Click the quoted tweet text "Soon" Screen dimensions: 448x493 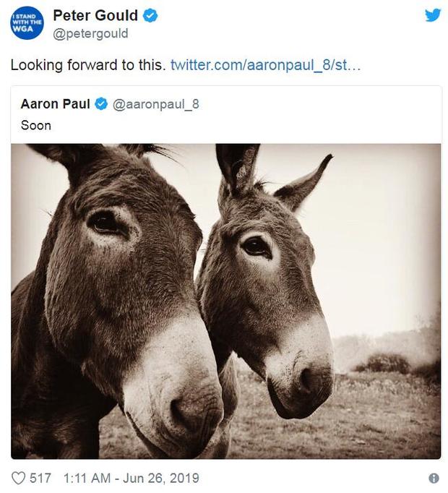[x=36, y=125]
